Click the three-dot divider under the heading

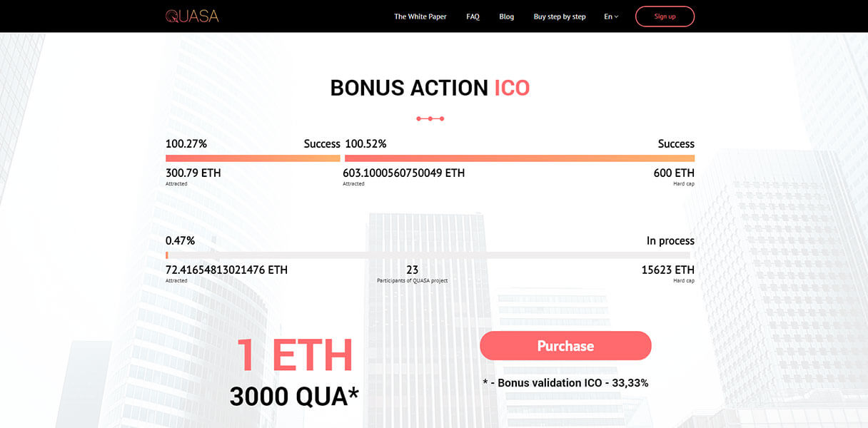pos(430,118)
